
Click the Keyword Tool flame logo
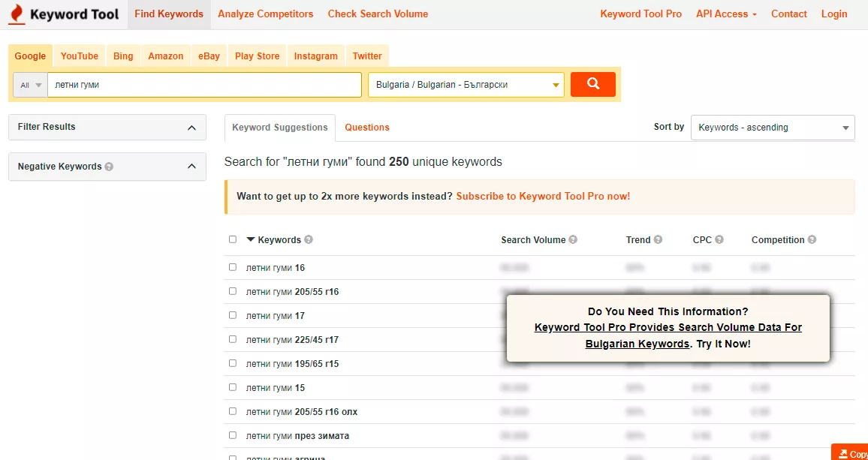click(17, 14)
